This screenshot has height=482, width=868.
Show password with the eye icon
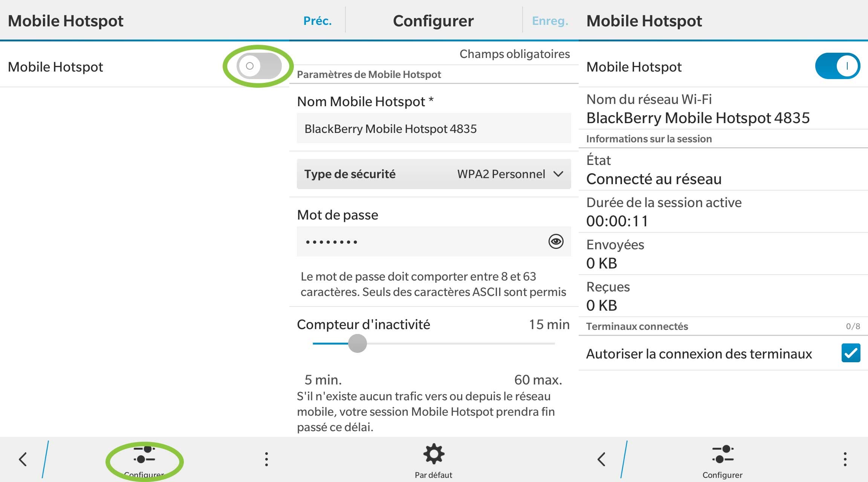coord(556,241)
